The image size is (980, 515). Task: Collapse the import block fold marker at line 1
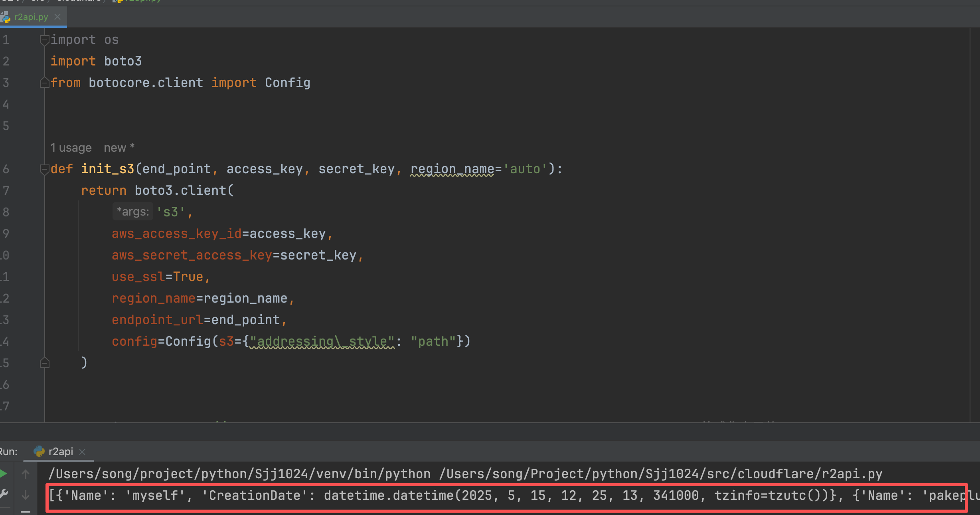click(44, 40)
